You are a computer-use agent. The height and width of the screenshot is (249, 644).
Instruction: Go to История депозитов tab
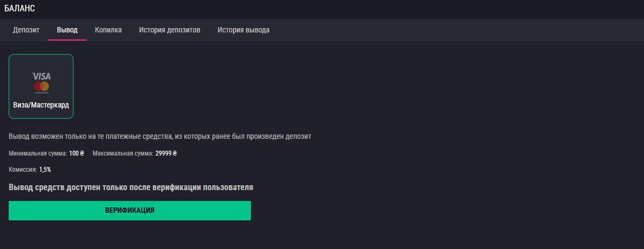(x=169, y=30)
